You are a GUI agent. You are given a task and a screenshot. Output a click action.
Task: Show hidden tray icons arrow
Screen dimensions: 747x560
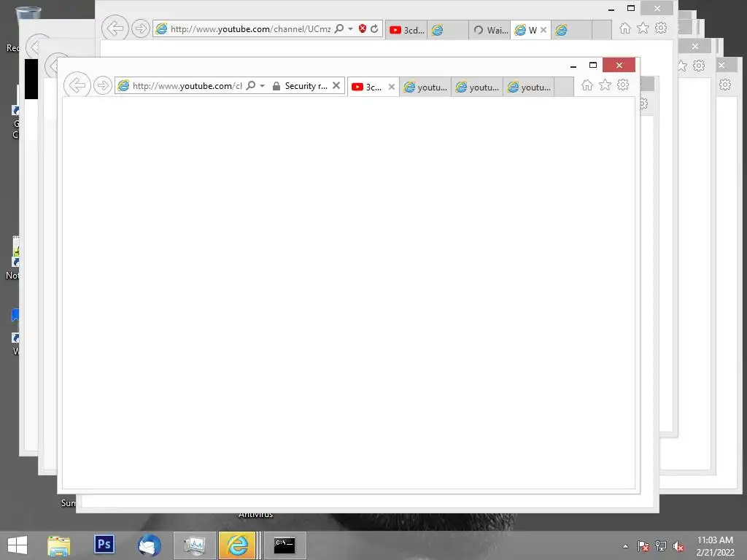(625, 546)
